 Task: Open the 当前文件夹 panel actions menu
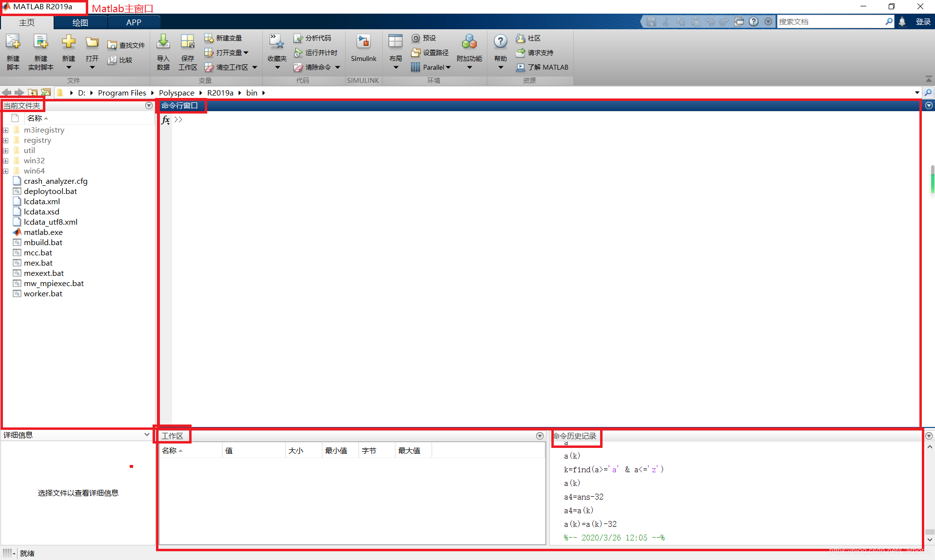coord(149,106)
